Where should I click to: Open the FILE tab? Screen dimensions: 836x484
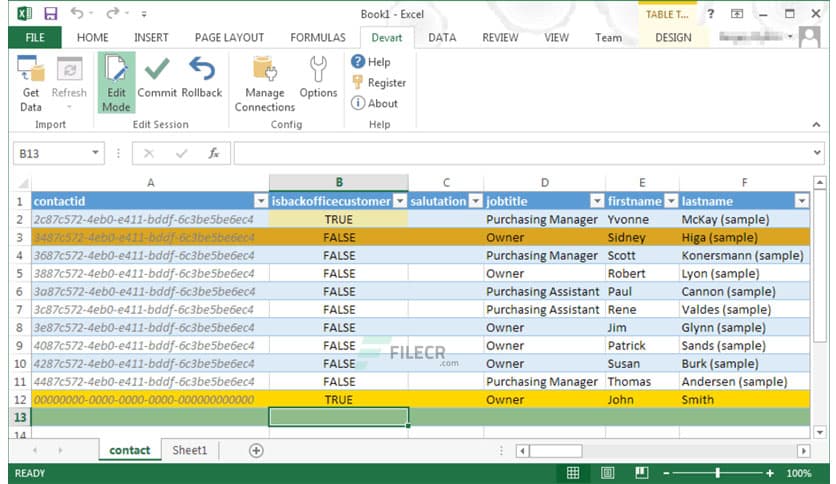(35, 37)
